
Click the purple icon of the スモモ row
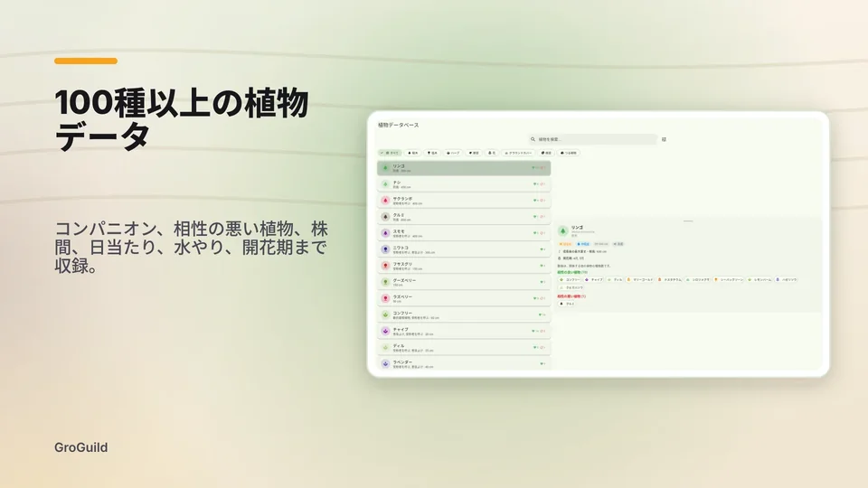point(386,233)
